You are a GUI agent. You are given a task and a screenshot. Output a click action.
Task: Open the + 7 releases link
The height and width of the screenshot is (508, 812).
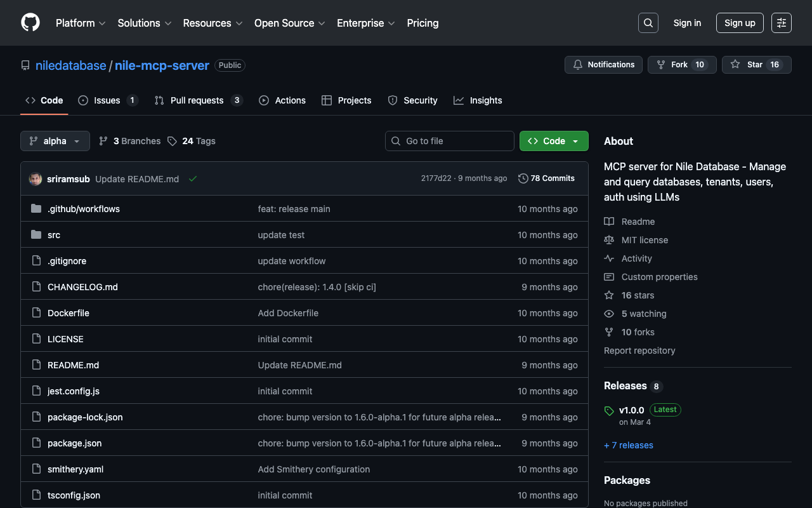pyautogui.click(x=628, y=445)
